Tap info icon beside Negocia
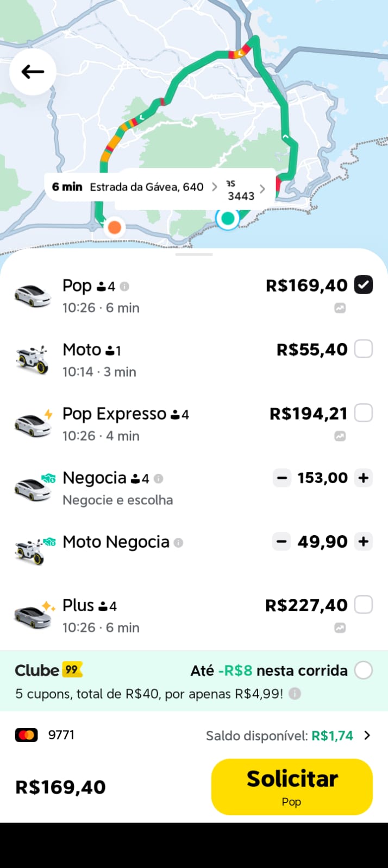Screen dimensions: 388x868 coord(158,478)
